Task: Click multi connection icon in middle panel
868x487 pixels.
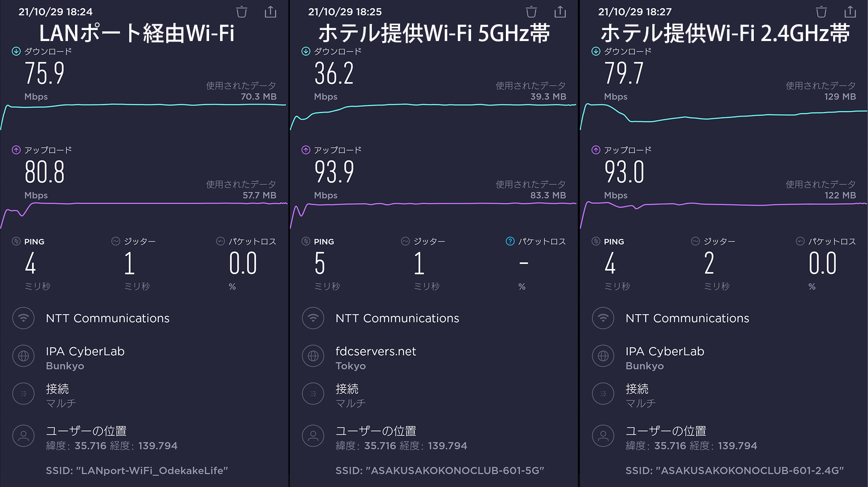Action: point(313,393)
